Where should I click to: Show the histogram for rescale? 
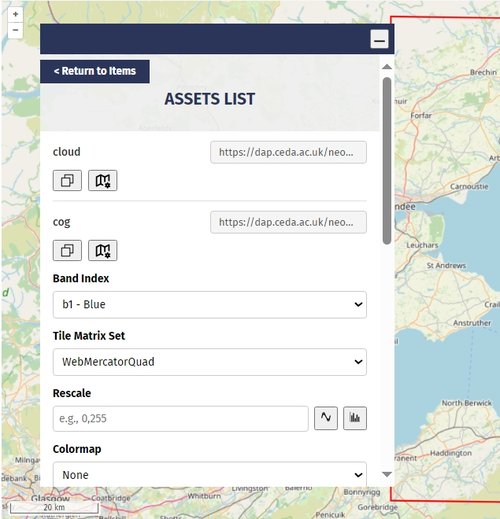355,418
